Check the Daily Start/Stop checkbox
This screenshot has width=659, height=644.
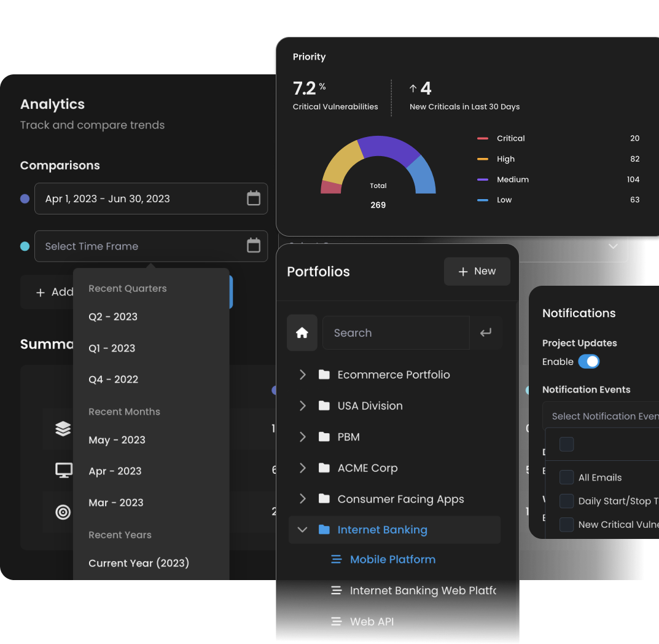[x=566, y=501]
